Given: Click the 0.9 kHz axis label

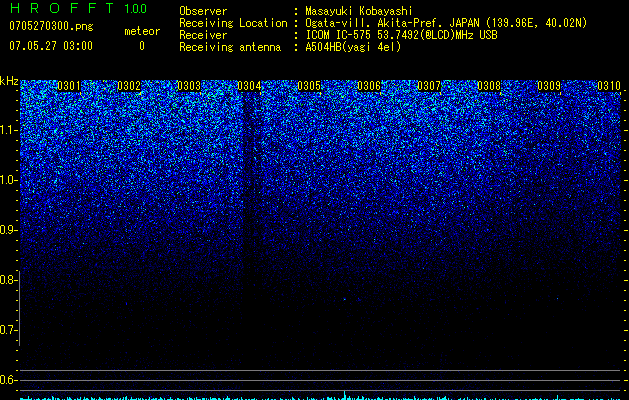Looking at the screenshot, I should (x=9, y=230).
